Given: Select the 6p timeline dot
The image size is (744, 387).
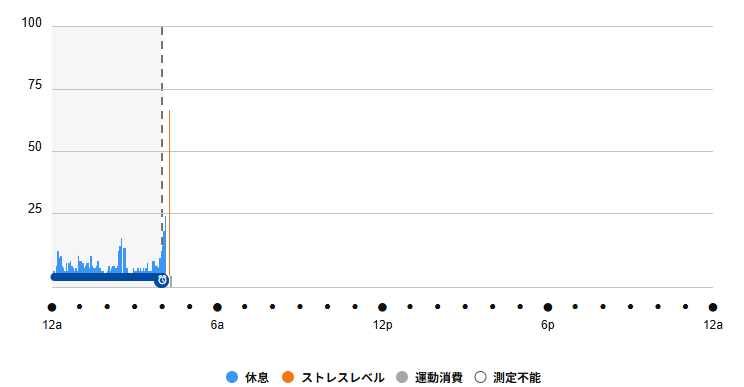Looking at the screenshot, I should 548,307.
